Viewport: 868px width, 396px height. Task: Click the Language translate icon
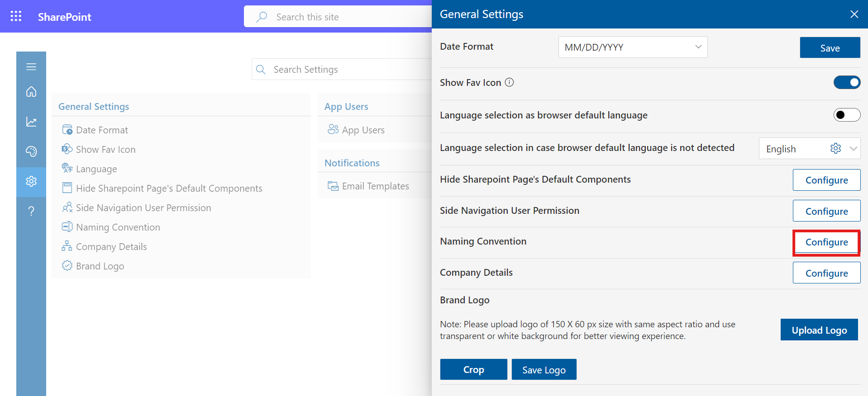click(x=67, y=168)
